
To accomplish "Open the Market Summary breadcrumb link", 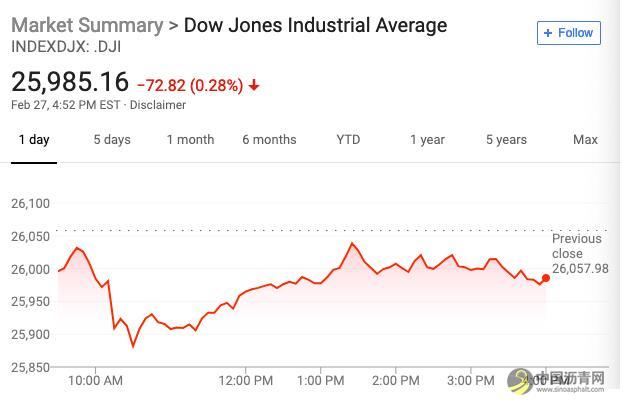I will pyautogui.click(x=86, y=25).
